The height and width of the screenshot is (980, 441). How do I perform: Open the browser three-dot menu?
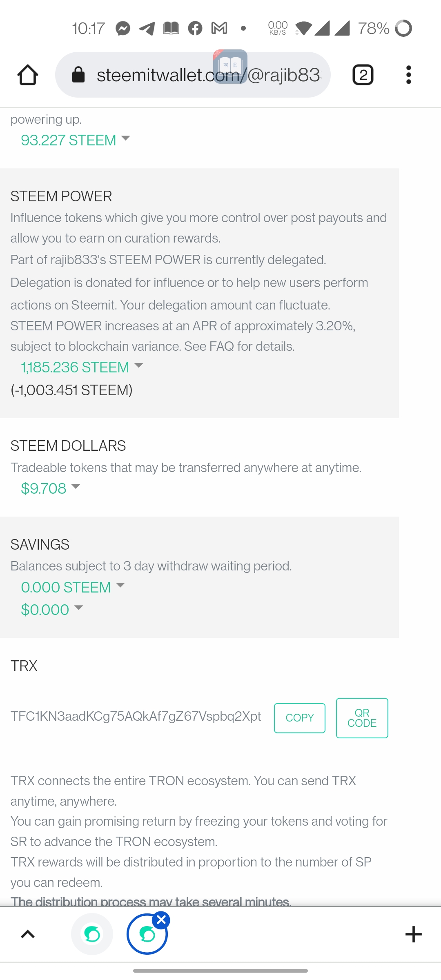pos(408,75)
